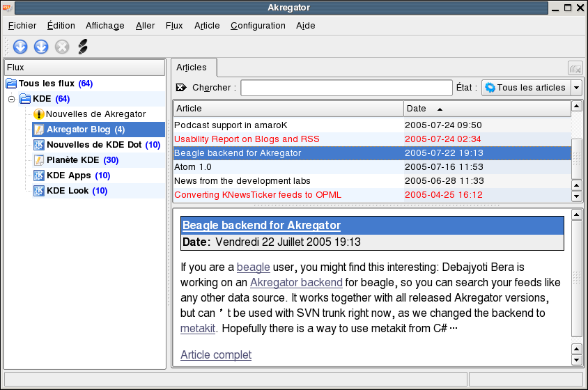Maximize the Akregator window
The image size is (588, 390).
[568, 8]
